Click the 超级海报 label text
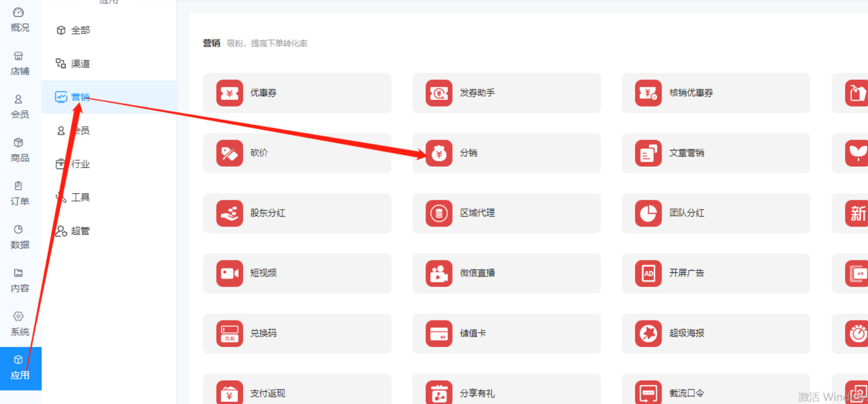This screenshot has width=868, height=404. (x=687, y=333)
